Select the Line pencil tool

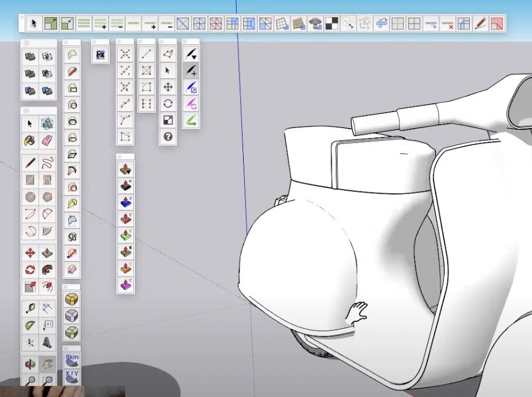pos(30,163)
